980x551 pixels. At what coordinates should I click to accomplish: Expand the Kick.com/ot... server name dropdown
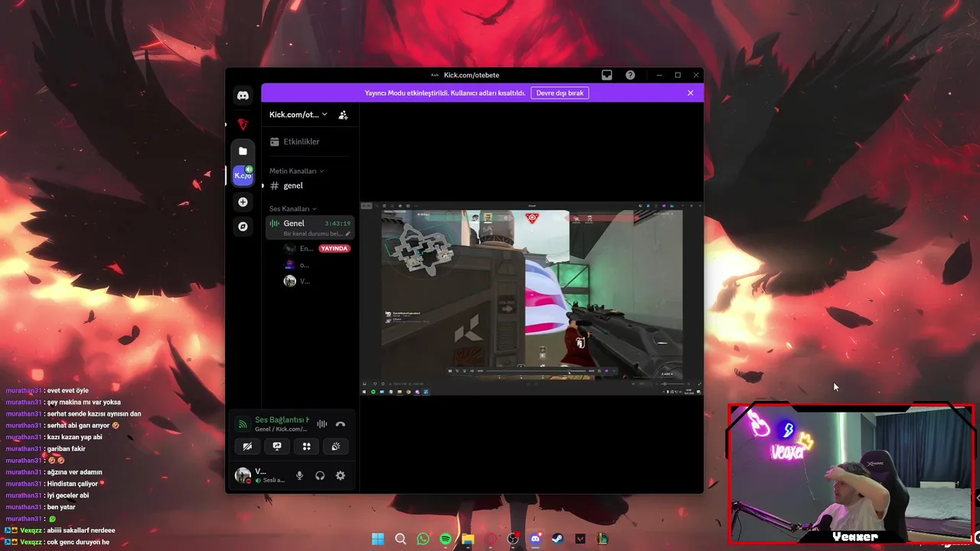click(x=298, y=115)
